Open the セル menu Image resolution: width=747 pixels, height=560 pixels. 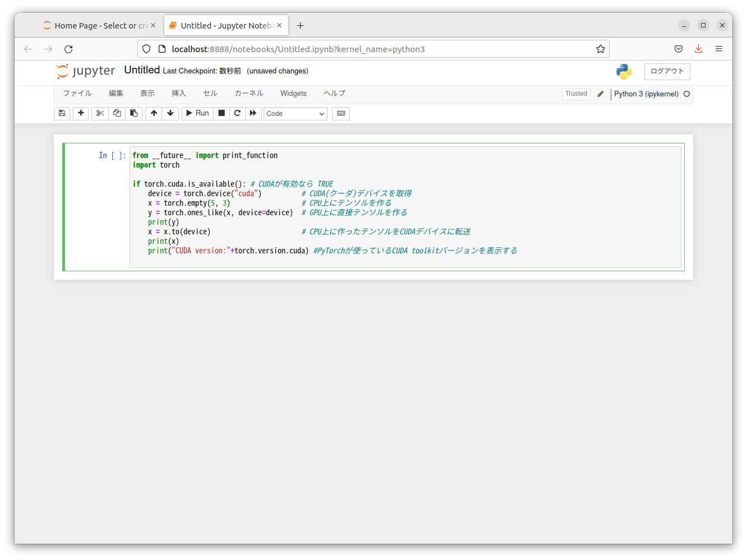[x=210, y=94]
